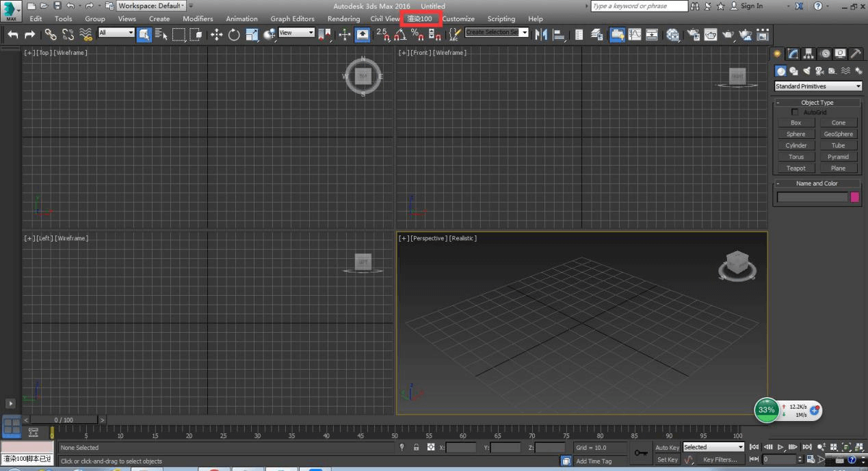Open the Standard Primitives dropdown
The image size is (868, 471).
(818, 86)
